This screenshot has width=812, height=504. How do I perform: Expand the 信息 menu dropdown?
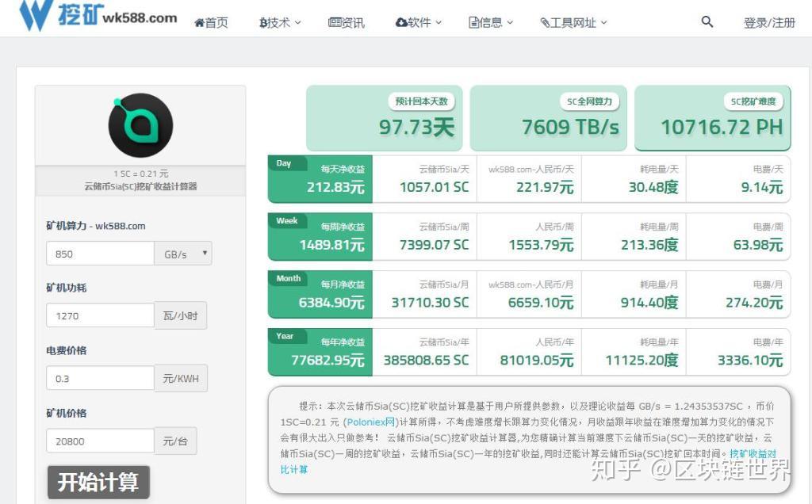[490, 23]
